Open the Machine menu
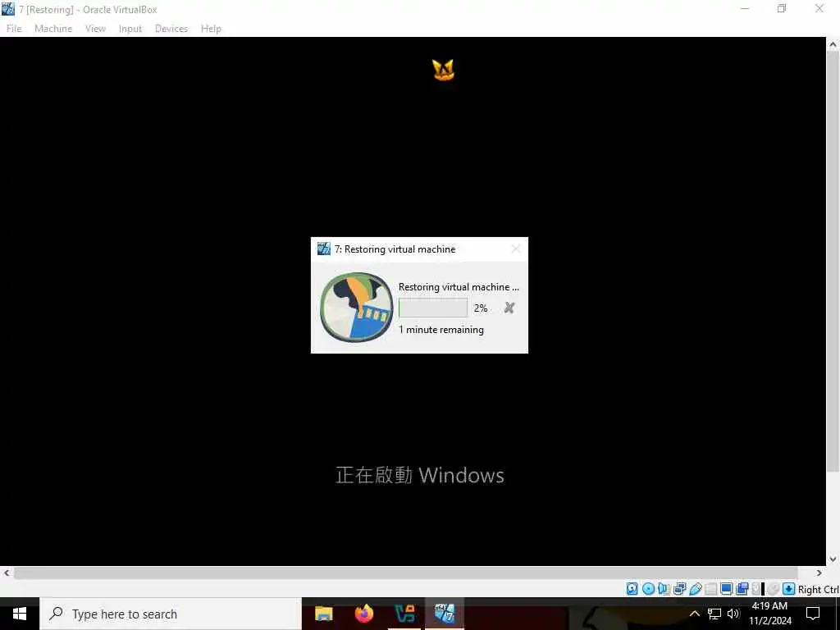840x630 pixels. pos(53,29)
